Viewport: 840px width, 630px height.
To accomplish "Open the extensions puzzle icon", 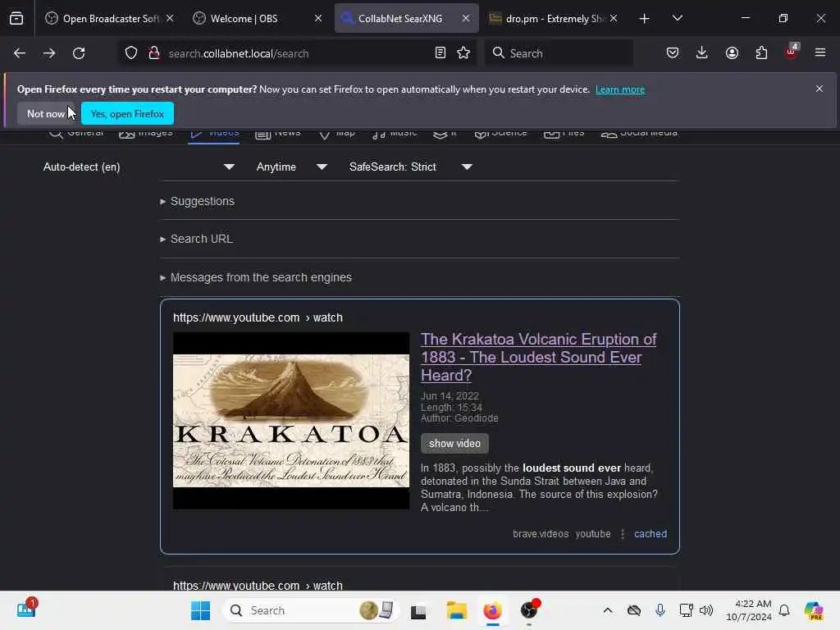I will (761, 52).
